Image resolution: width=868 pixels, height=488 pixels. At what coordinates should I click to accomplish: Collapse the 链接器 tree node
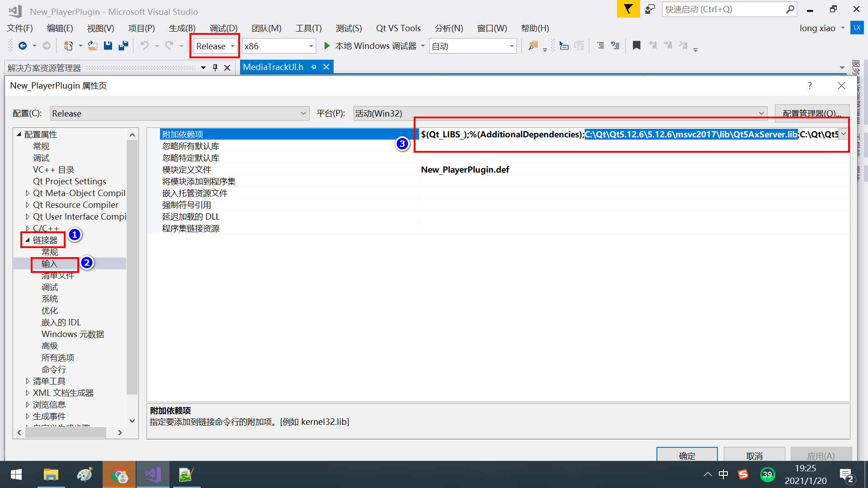coord(28,240)
